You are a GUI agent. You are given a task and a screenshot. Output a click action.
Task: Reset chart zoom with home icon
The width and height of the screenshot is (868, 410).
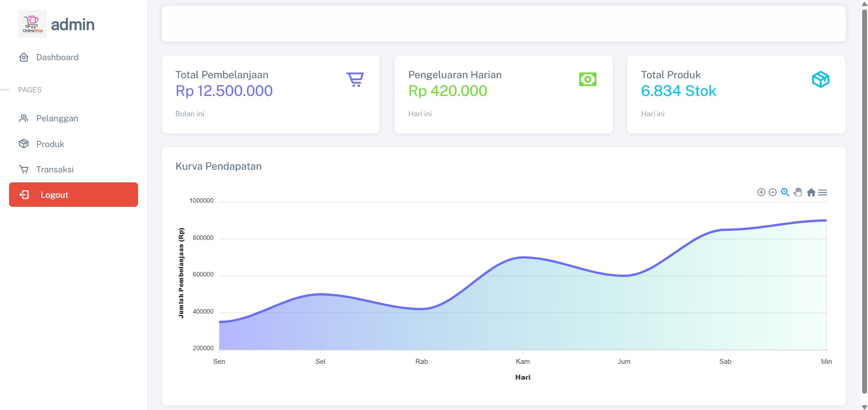pyautogui.click(x=811, y=192)
